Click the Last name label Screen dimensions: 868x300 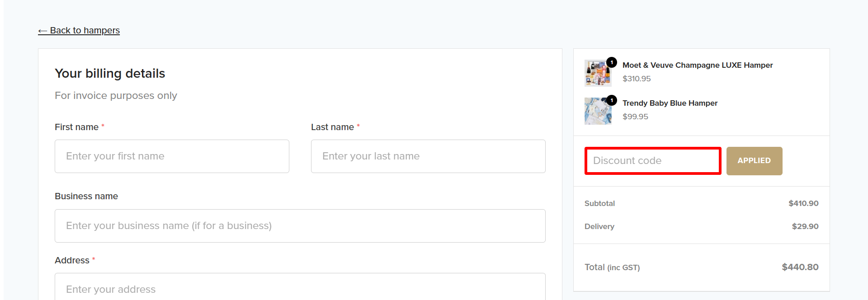click(x=332, y=127)
